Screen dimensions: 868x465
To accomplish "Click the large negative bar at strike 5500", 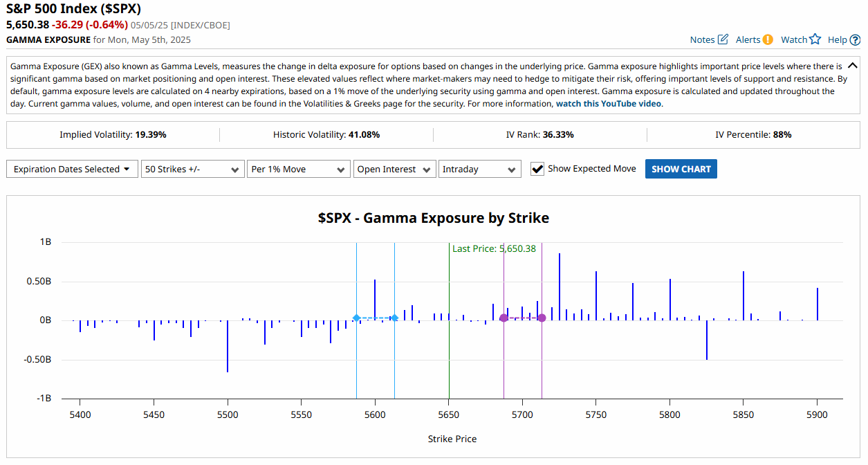I will (x=228, y=347).
